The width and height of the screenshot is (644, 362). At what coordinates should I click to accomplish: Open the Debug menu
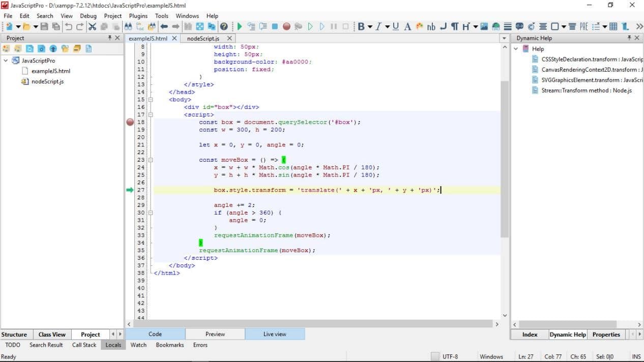coord(88,16)
